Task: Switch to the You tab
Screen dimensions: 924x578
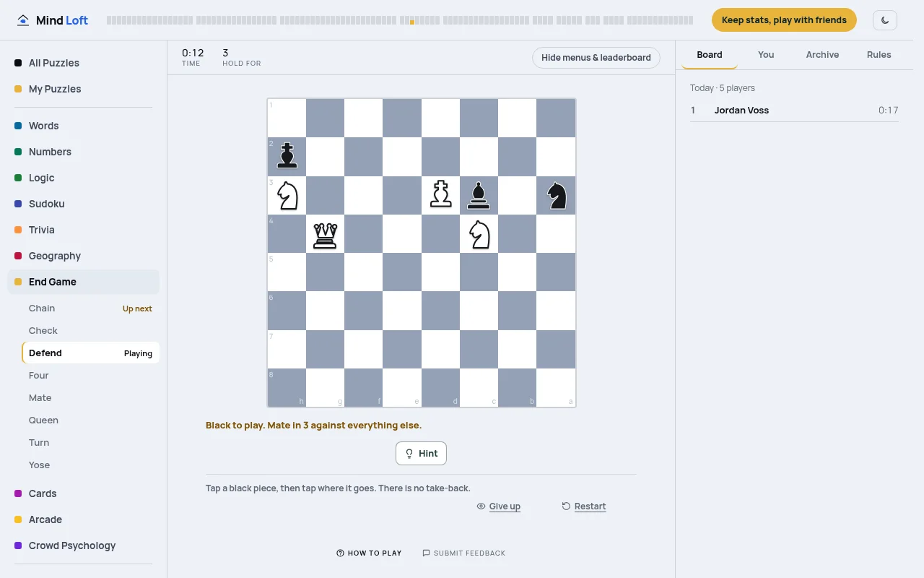Action: [766, 55]
